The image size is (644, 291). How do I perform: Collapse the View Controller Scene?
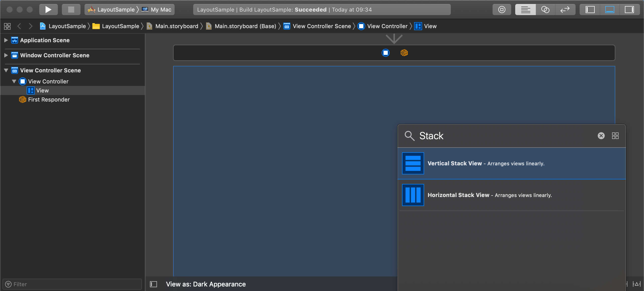[6, 70]
